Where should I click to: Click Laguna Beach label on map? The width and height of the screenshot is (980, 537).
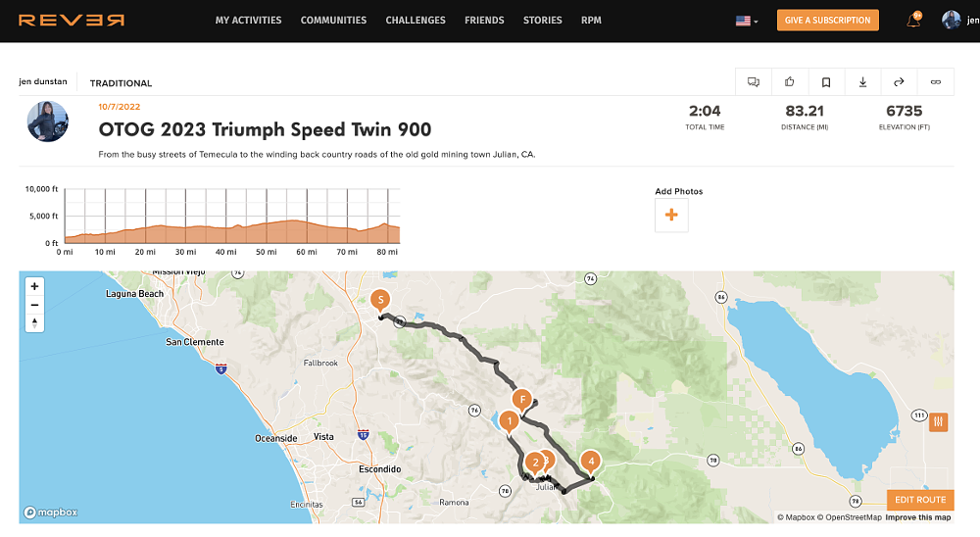click(134, 294)
